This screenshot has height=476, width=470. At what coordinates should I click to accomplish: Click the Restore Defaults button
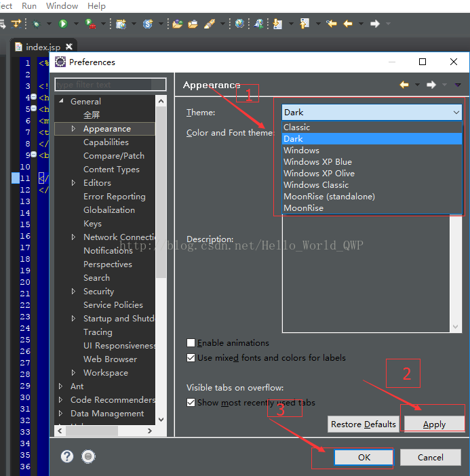click(363, 424)
